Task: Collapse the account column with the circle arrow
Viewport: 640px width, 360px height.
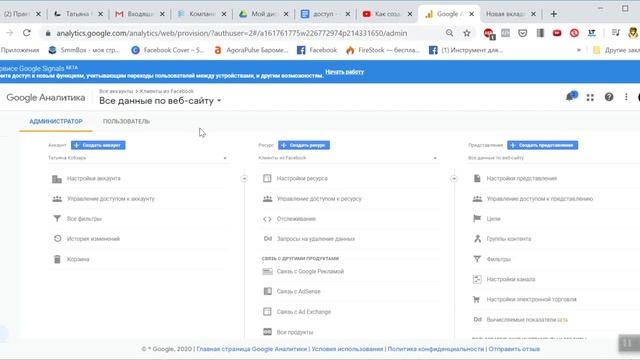Action: coord(244,178)
